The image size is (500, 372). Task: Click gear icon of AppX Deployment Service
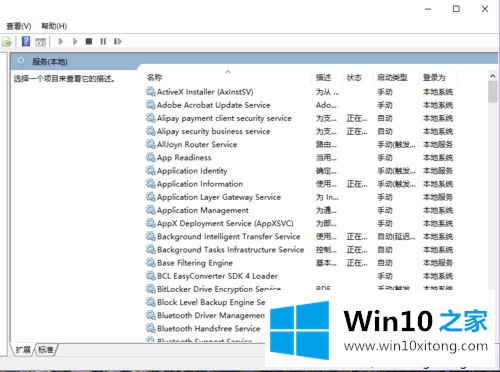[151, 223]
